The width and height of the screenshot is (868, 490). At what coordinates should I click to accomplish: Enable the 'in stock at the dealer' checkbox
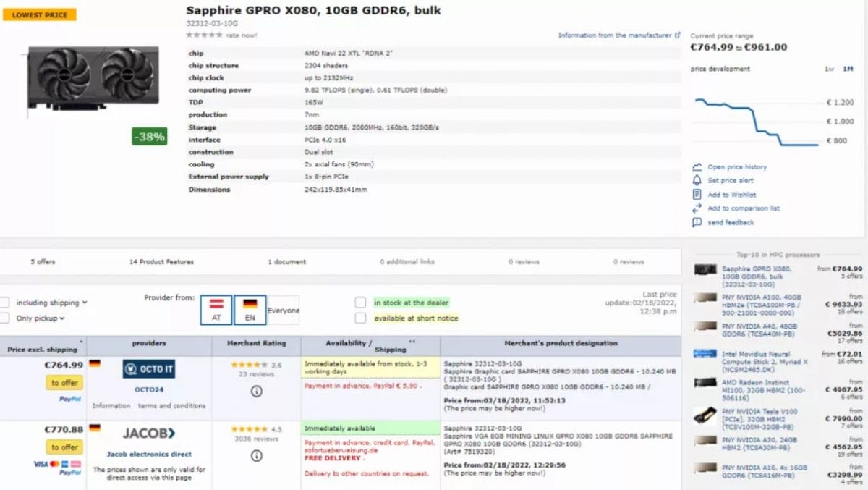(x=359, y=303)
